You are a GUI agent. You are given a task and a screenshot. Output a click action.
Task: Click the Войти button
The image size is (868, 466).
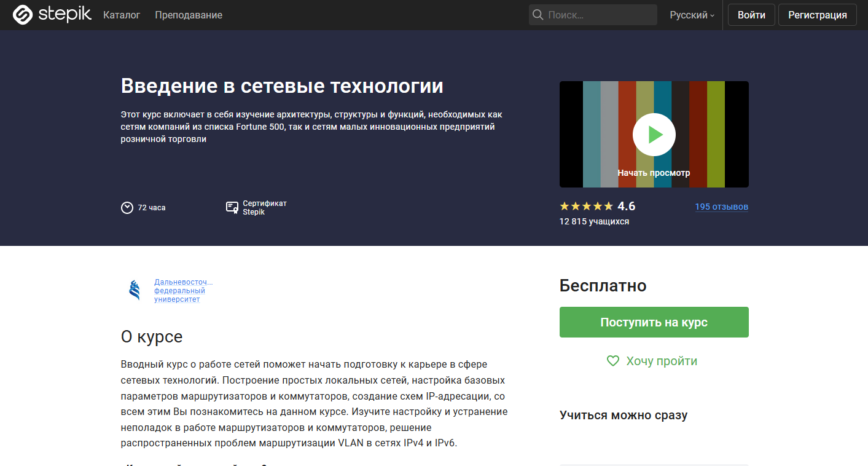click(x=751, y=14)
